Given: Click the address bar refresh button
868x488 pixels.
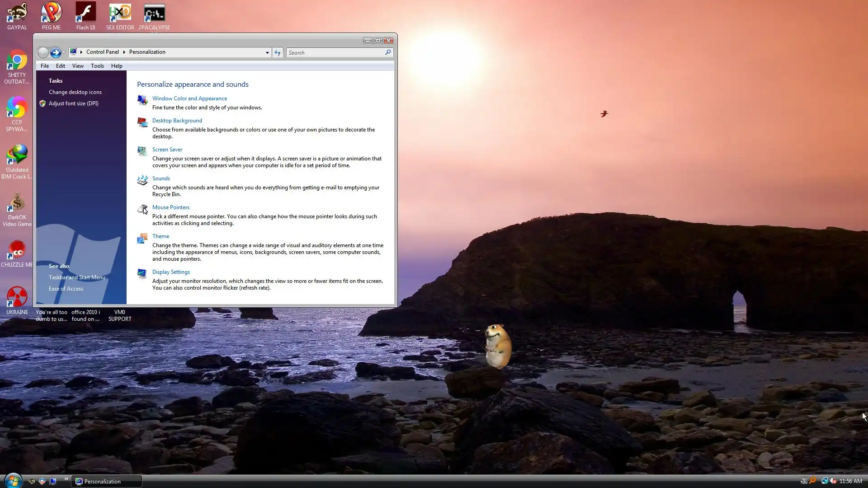Looking at the screenshot, I should (x=278, y=52).
